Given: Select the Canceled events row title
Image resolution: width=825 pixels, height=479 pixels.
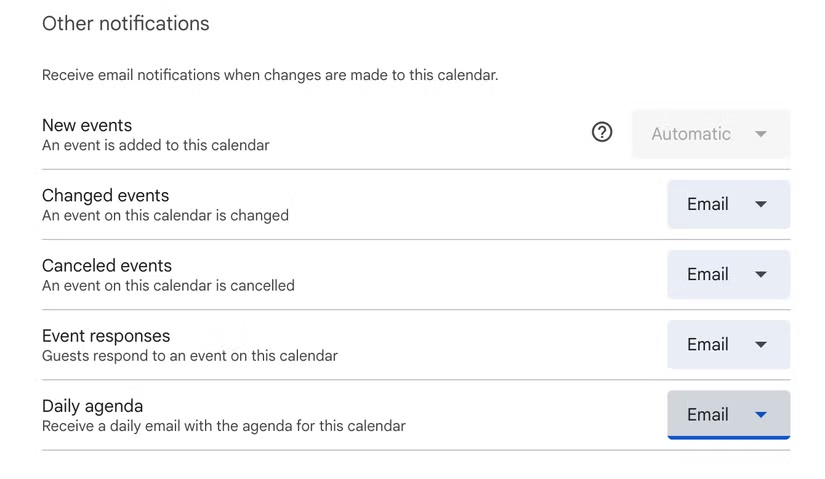Looking at the screenshot, I should [107, 265].
